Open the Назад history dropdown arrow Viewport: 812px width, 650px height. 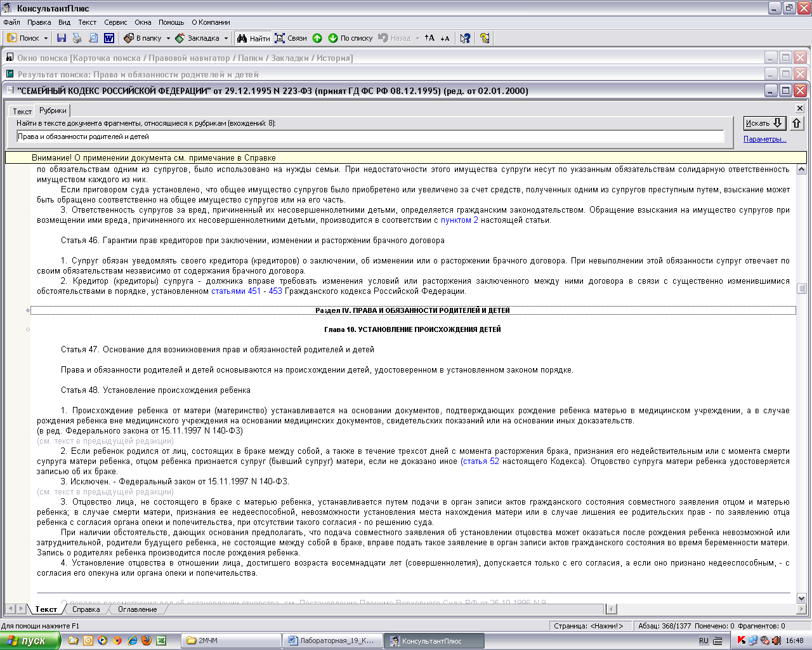coord(417,38)
